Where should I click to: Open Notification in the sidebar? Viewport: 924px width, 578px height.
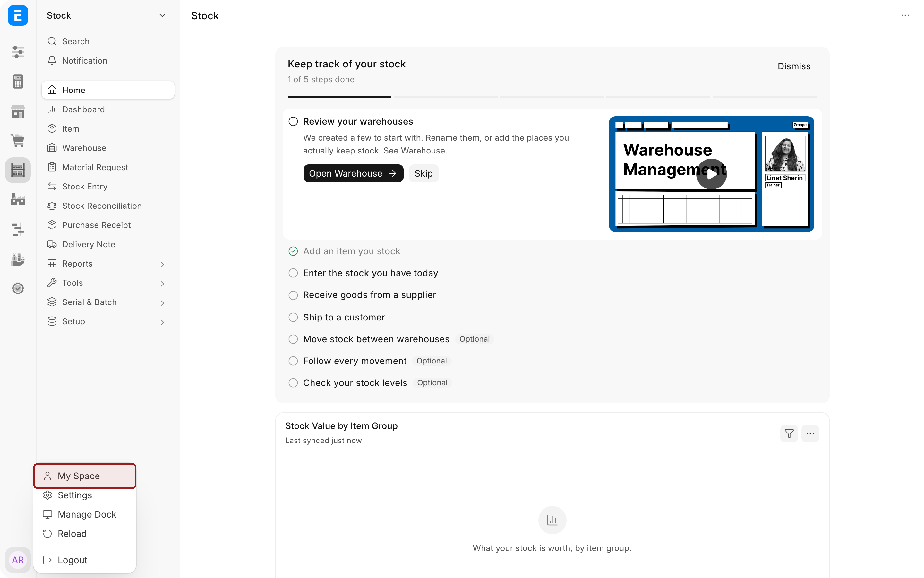point(108,60)
